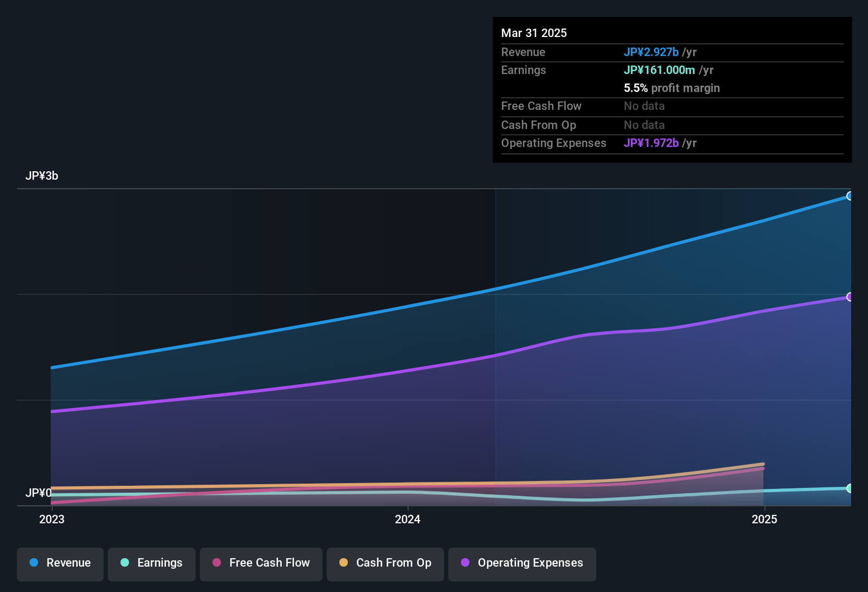
Task: Click the JP¥2.927b revenue value
Action: (x=651, y=52)
